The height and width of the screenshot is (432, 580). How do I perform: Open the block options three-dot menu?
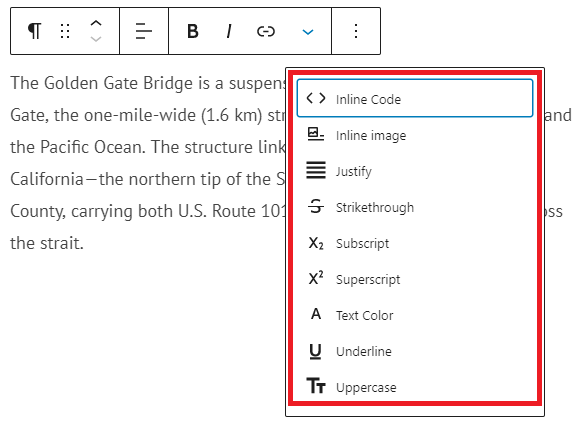[356, 31]
